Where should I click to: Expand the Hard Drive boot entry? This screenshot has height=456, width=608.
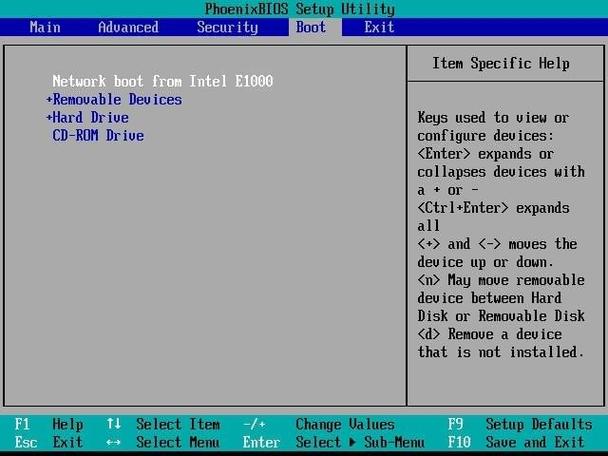point(87,118)
